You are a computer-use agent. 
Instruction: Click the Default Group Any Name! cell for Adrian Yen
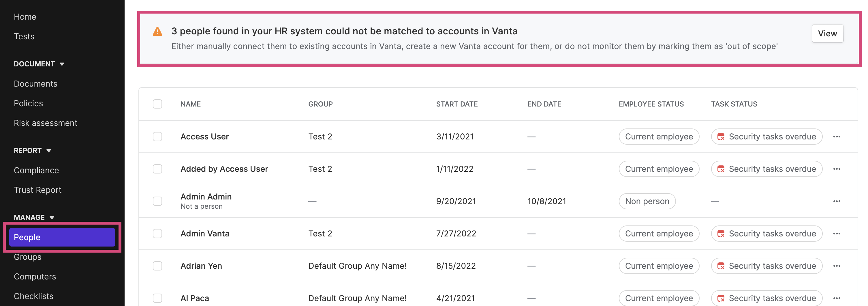point(357,266)
